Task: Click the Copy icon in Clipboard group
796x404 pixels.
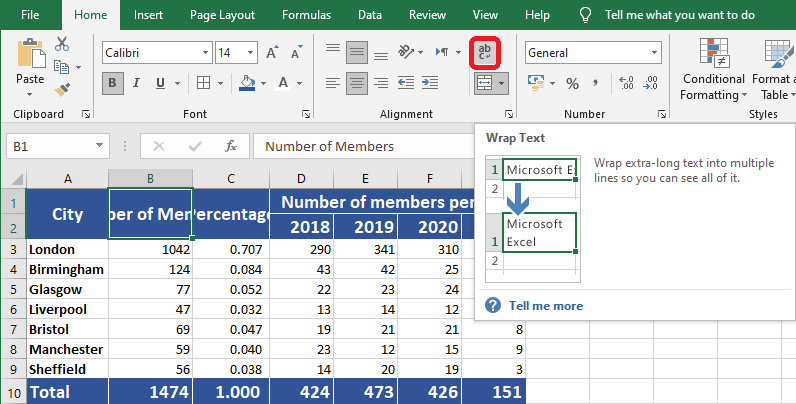Action: tap(61, 66)
